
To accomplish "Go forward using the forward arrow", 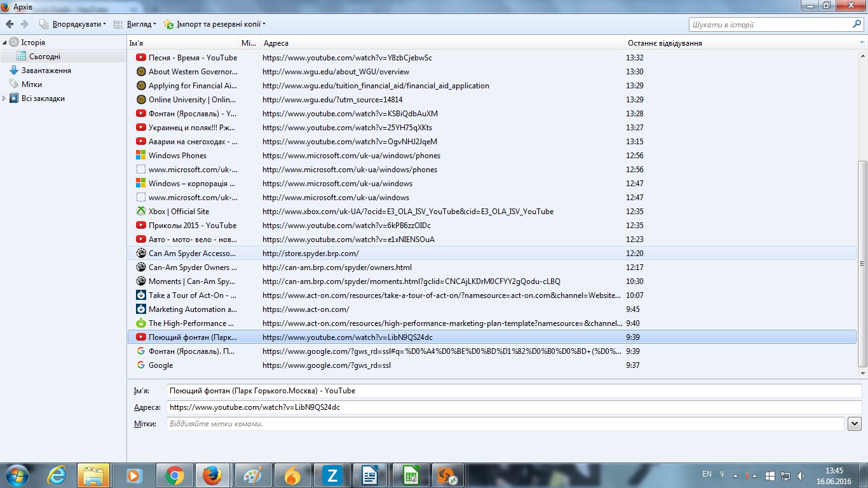I will tap(25, 24).
